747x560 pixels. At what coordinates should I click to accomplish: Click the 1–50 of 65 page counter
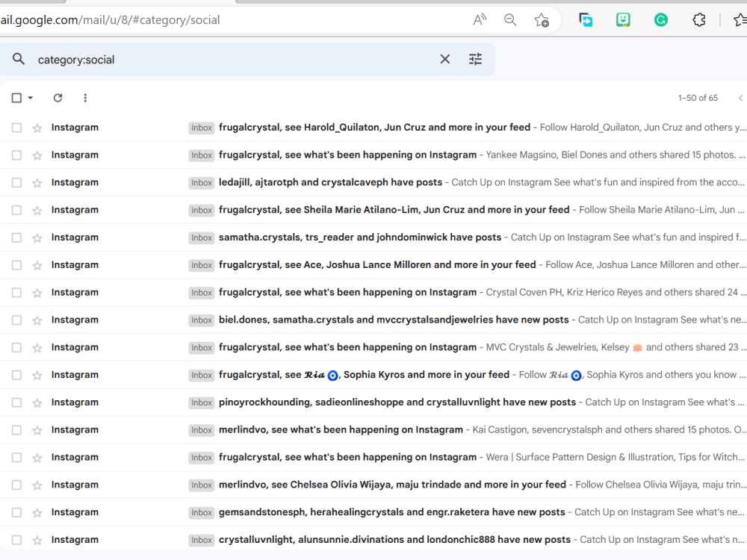point(698,98)
